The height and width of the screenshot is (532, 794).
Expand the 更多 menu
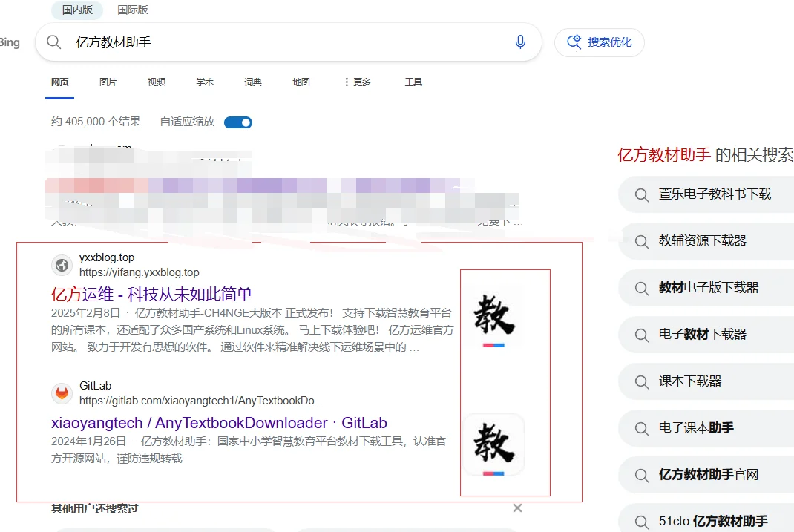[x=358, y=82]
